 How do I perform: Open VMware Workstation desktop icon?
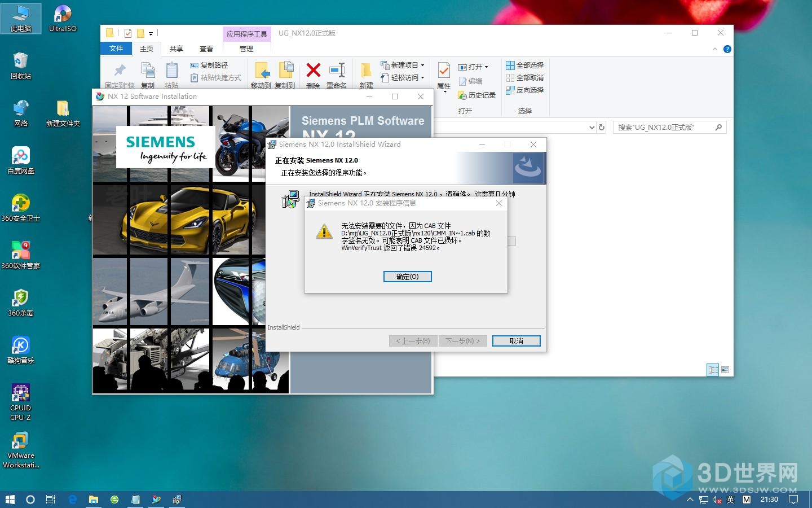(x=20, y=450)
